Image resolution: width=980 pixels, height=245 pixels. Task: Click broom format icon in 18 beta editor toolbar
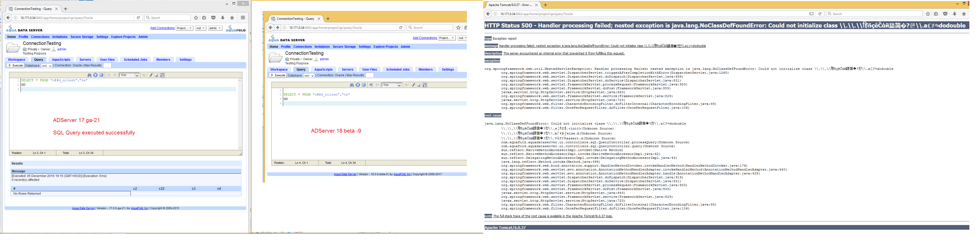(413, 85)
